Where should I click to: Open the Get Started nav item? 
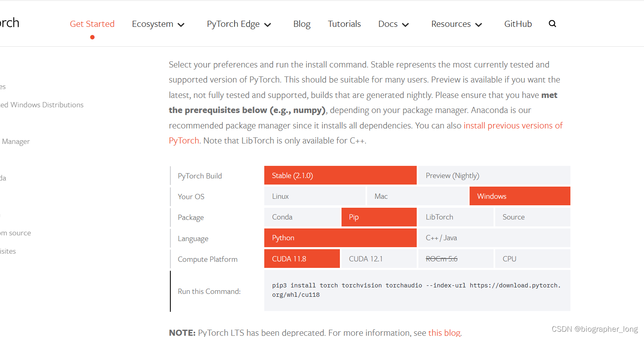coord(92,24)
